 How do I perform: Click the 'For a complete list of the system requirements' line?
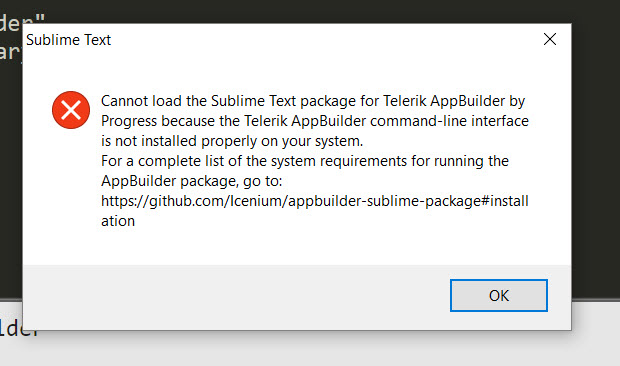(x=305, y=161)
